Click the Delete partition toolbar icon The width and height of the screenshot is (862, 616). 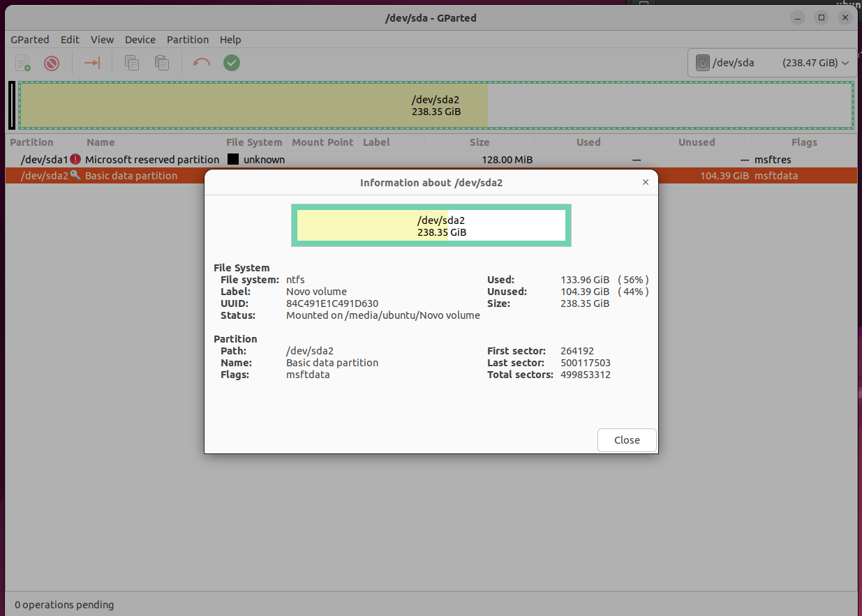click(x=52, y=63)
